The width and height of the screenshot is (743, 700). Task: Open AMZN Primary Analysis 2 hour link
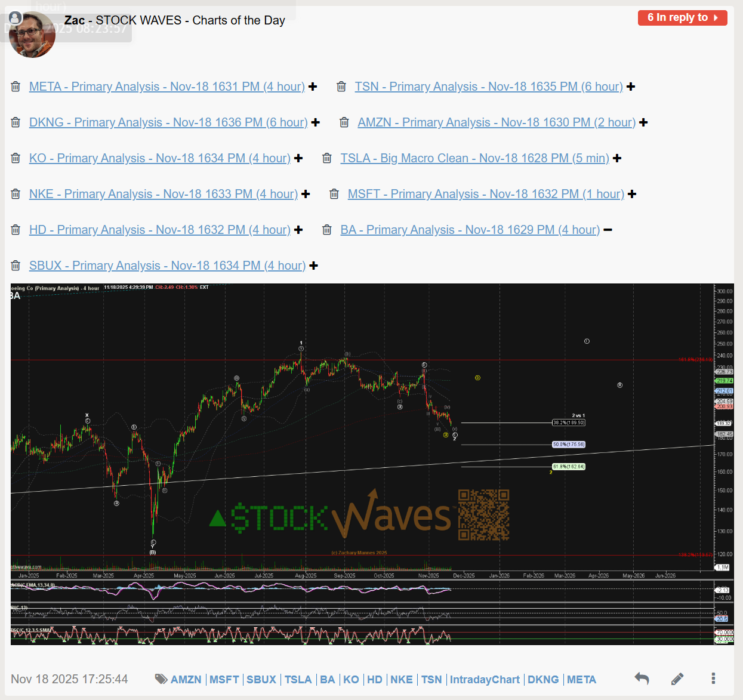pos(497,122)
